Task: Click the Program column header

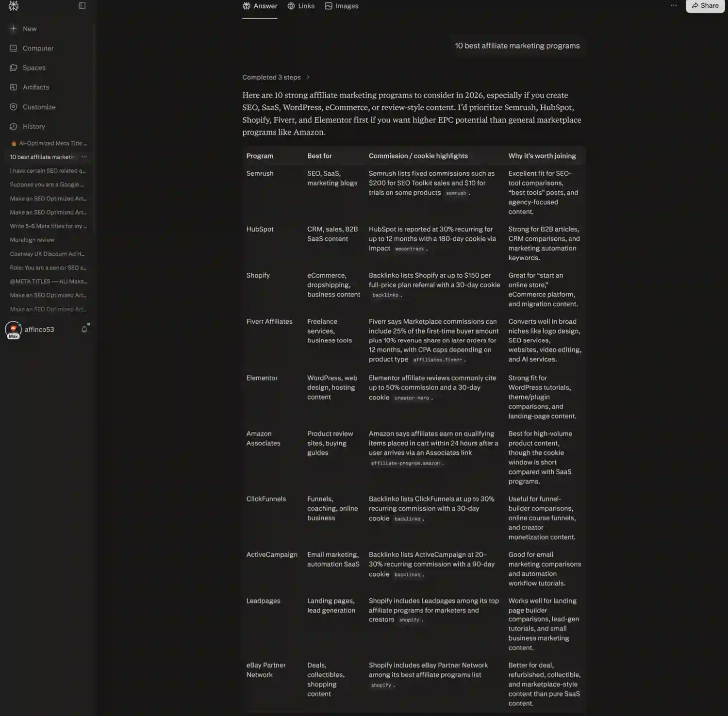Action: [x=260, y=156]
